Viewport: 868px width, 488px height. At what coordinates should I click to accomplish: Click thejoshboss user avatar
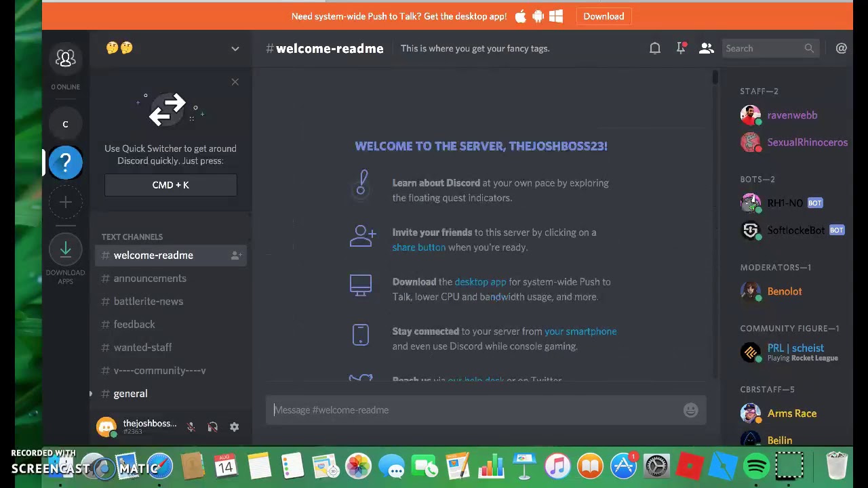click(x=106, y=426)
